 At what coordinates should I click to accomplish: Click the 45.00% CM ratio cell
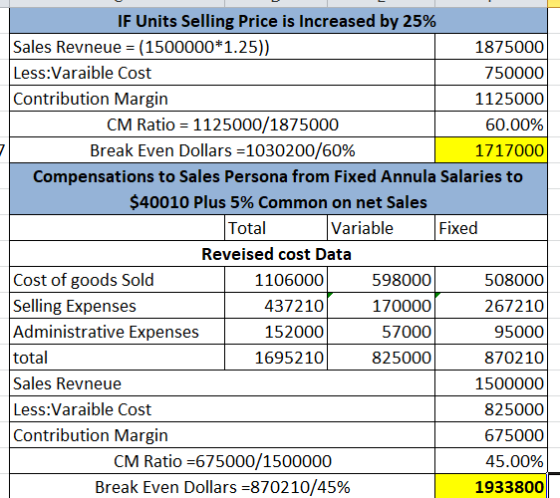(x=491, y=461)
